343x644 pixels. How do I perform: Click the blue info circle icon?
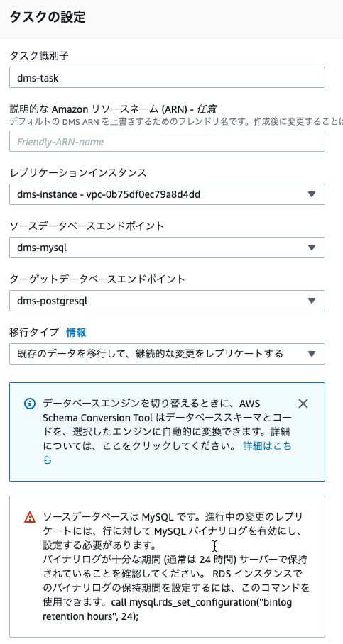30,404
